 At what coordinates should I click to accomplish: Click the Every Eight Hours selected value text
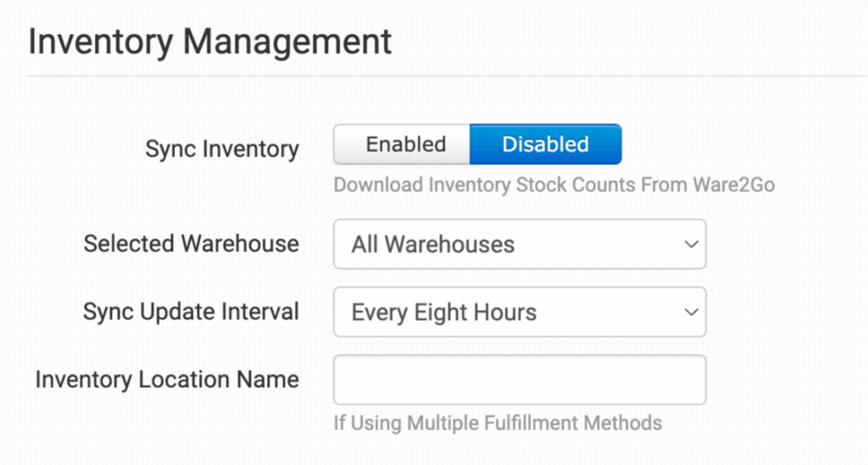(444, 313)
